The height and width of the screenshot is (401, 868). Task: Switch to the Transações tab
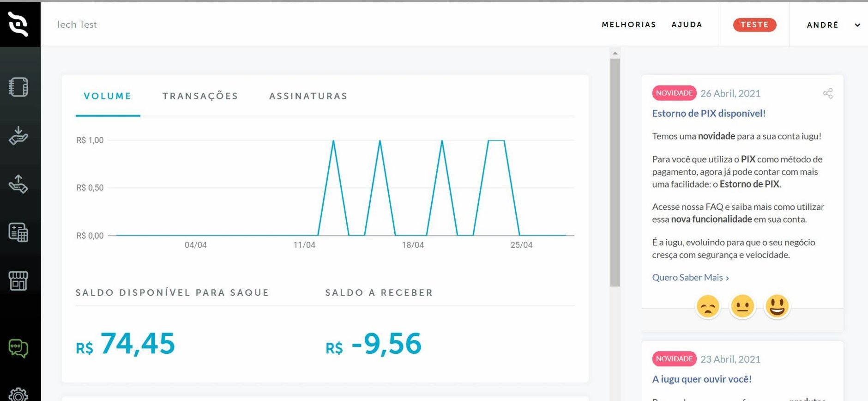[x=200, y=96]
